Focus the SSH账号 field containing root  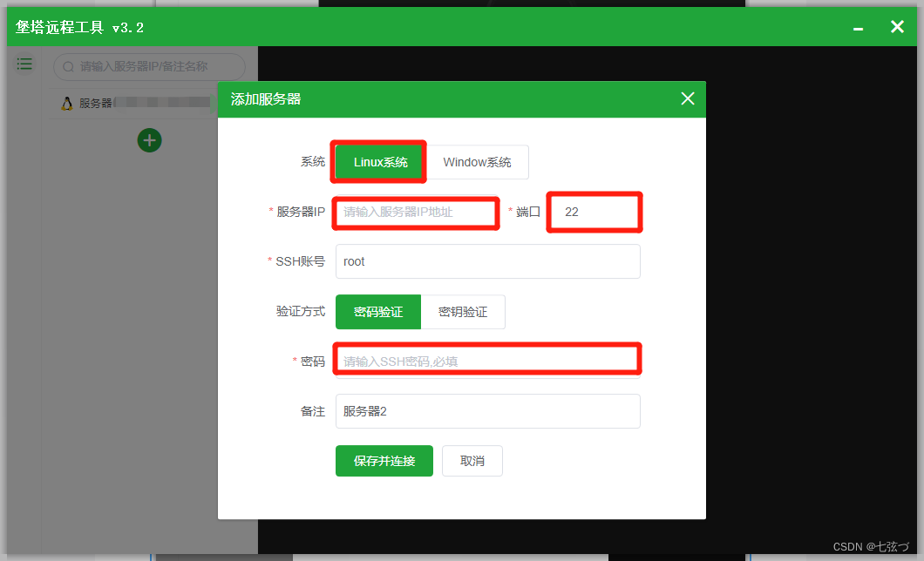tap(488, 261)
